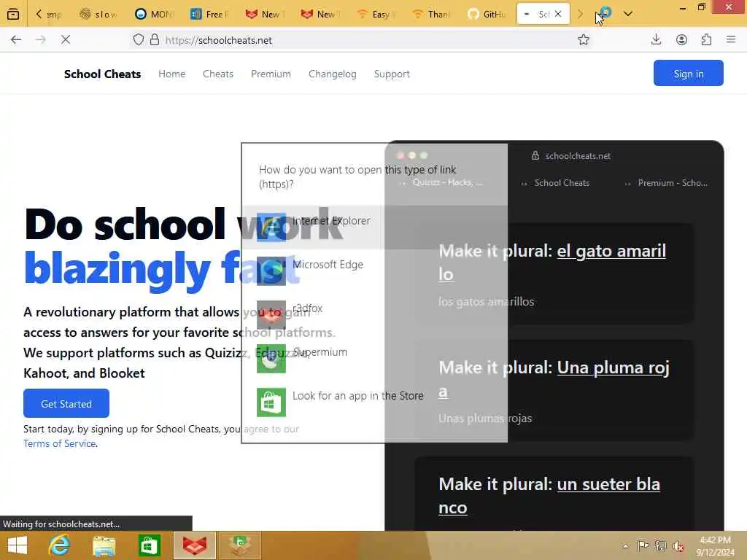Open the Windows Start button
This screenshot has height=560, width=747.
tap(18, 545)
